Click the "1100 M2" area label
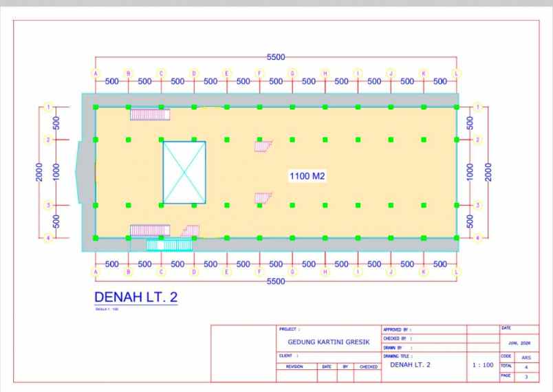Screen dimensions: 553x392 tap(307, 176)
